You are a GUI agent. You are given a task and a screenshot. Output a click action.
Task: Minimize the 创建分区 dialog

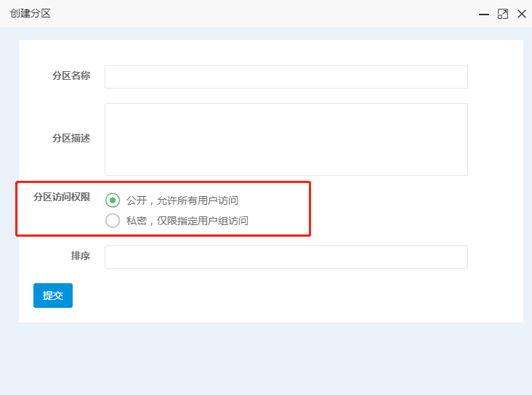click(484, 15)
